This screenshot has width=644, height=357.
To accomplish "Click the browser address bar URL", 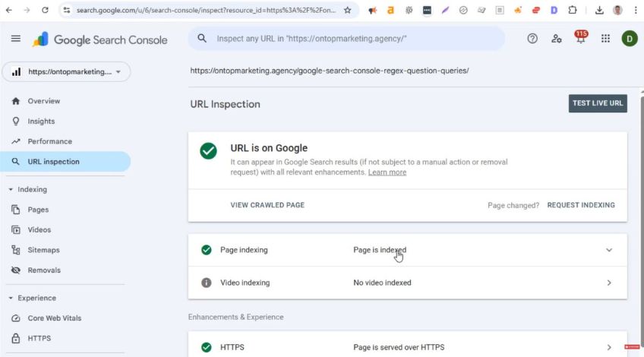I will [206, 10].
